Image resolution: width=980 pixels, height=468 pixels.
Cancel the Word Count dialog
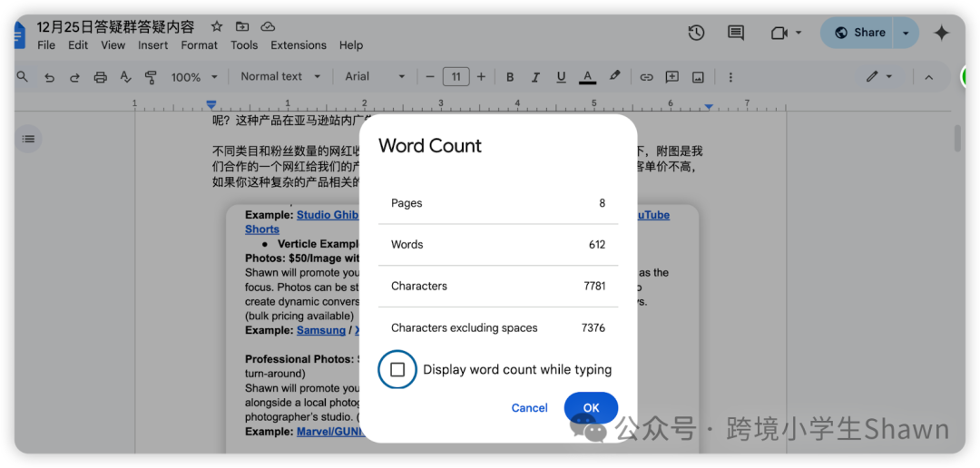(529, 408)
